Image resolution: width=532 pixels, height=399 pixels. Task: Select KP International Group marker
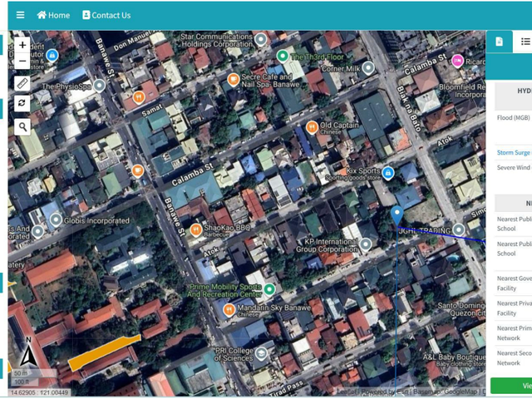pos(366,244)
